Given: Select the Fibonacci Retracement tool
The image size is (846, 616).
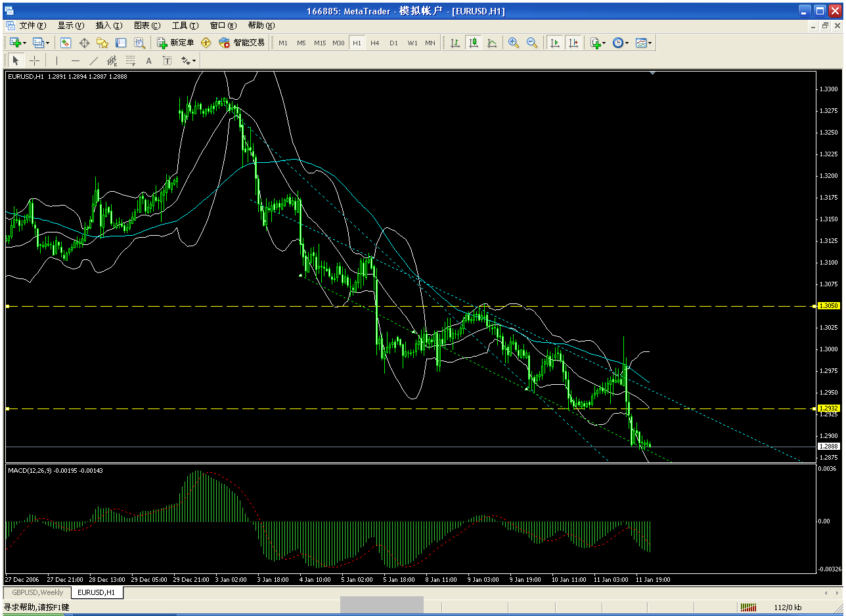Looking at the screenshot, I should [x=131, y=60].
